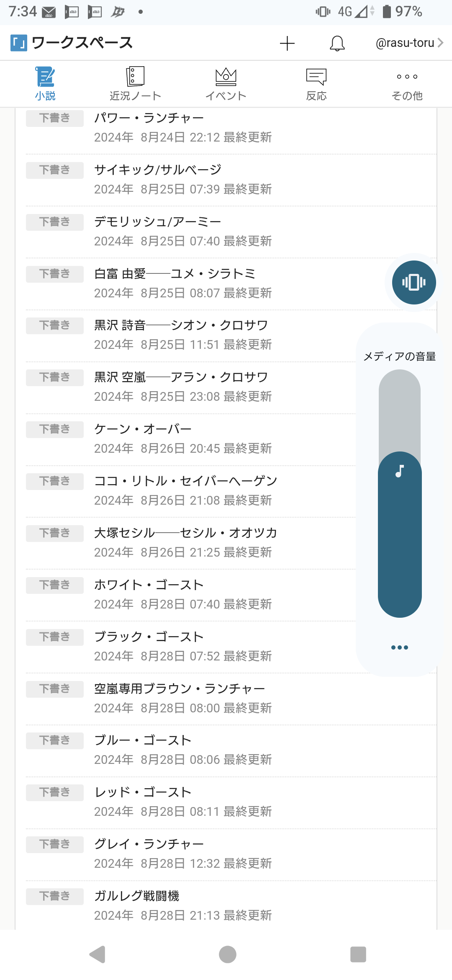Open the draft サイキック/サルベージ

point(158,170)
